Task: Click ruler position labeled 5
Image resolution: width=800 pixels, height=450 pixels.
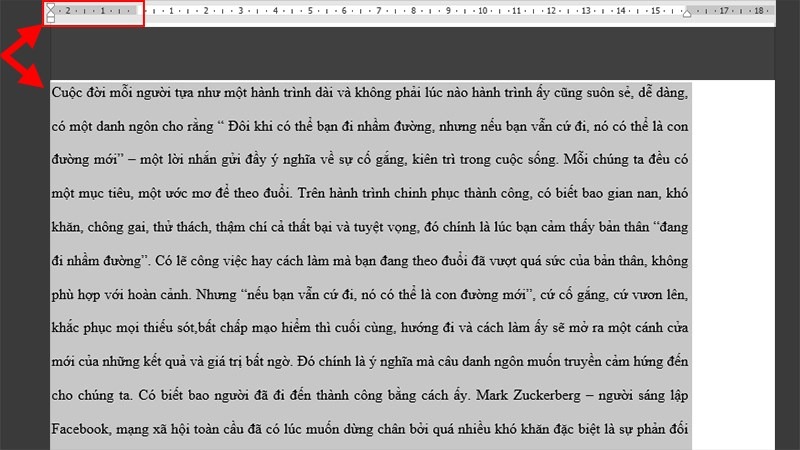Action: click(310, 11)
